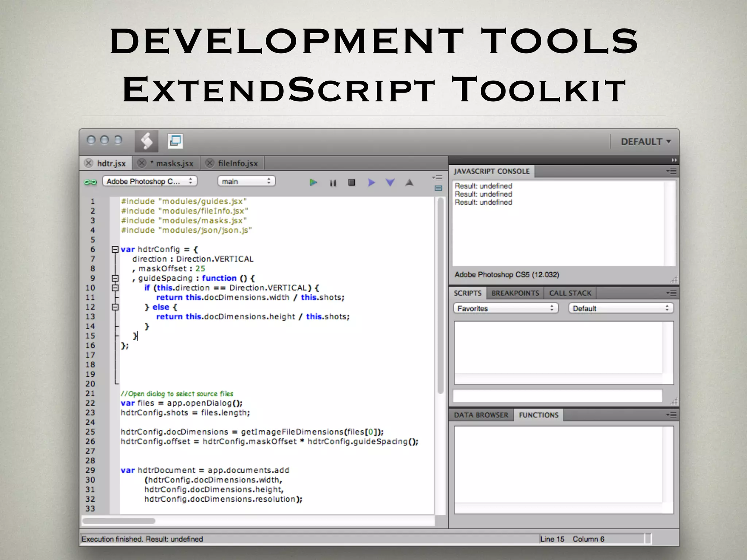
Task: Click the green link target application icon
Action: tap(90, 182)
